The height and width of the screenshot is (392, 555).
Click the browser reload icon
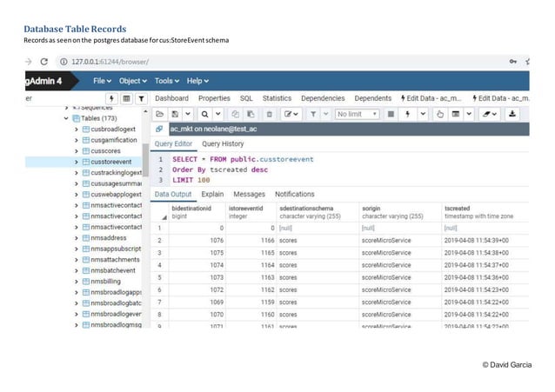click(44, 62)
